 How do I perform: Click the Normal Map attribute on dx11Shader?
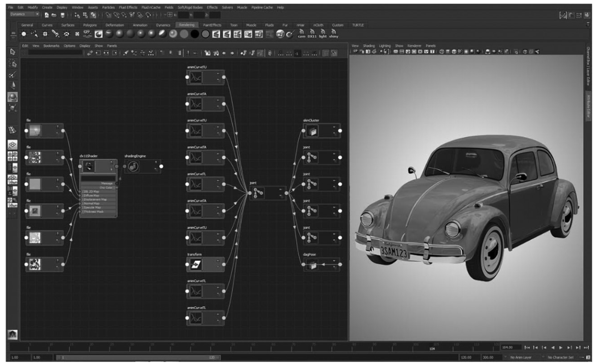pyautogui.click(x=92, y=204)
